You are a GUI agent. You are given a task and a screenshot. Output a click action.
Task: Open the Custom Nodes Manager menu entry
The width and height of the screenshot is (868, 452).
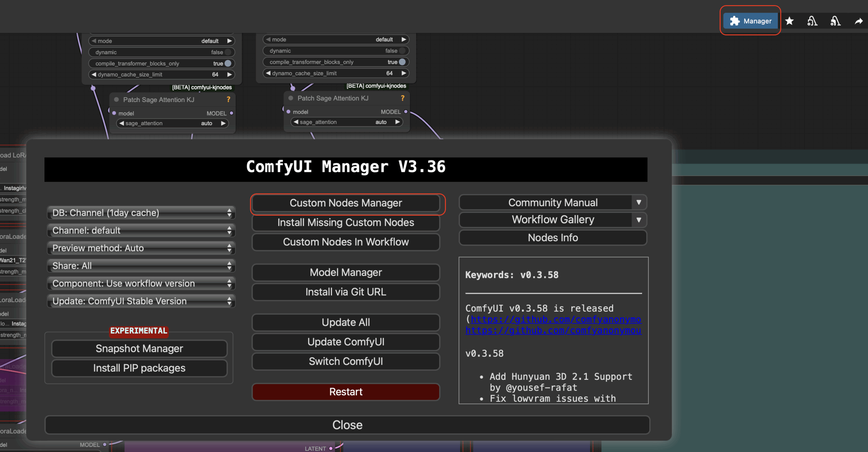[346, 203]
